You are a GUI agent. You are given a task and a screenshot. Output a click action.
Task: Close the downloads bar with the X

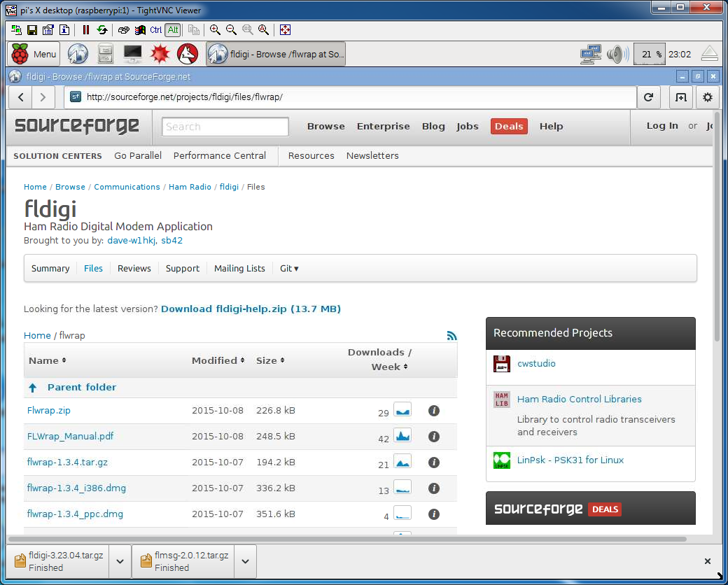[x=707, y=561]
